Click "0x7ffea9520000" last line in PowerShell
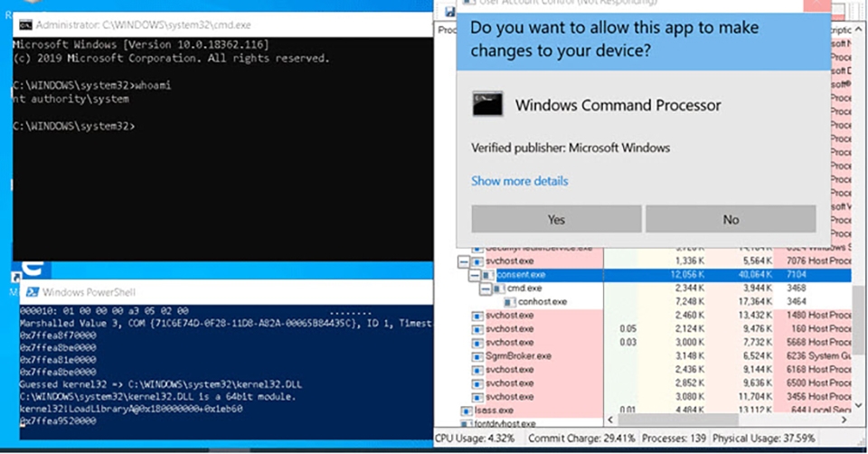Image resolution: width=868 pixels, height=454 pixels. pos(58,421)
